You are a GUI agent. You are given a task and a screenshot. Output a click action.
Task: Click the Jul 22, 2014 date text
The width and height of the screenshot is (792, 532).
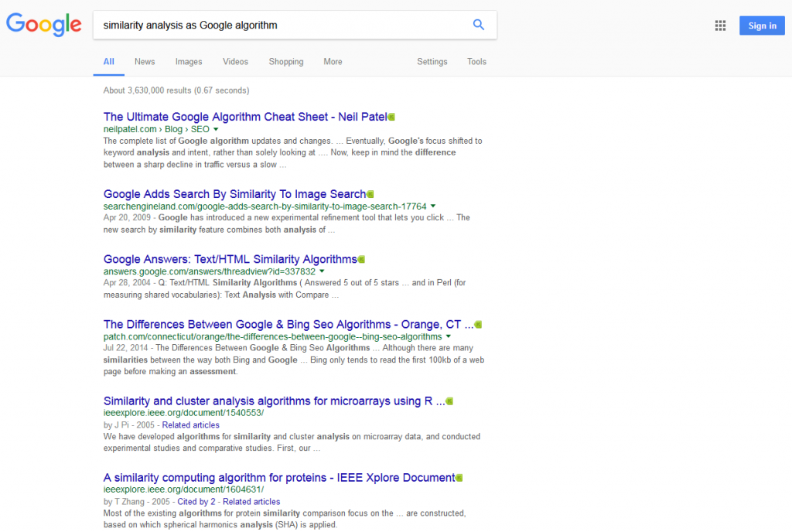click(x=126, y=348)
